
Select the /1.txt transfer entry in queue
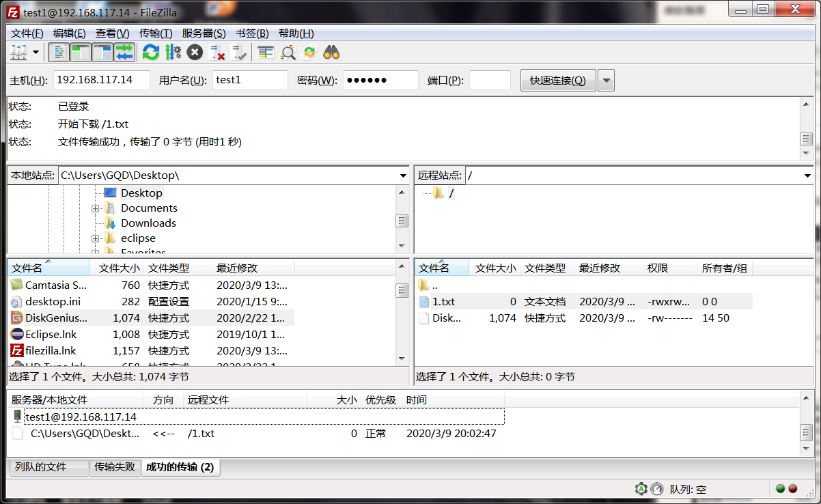258,433
